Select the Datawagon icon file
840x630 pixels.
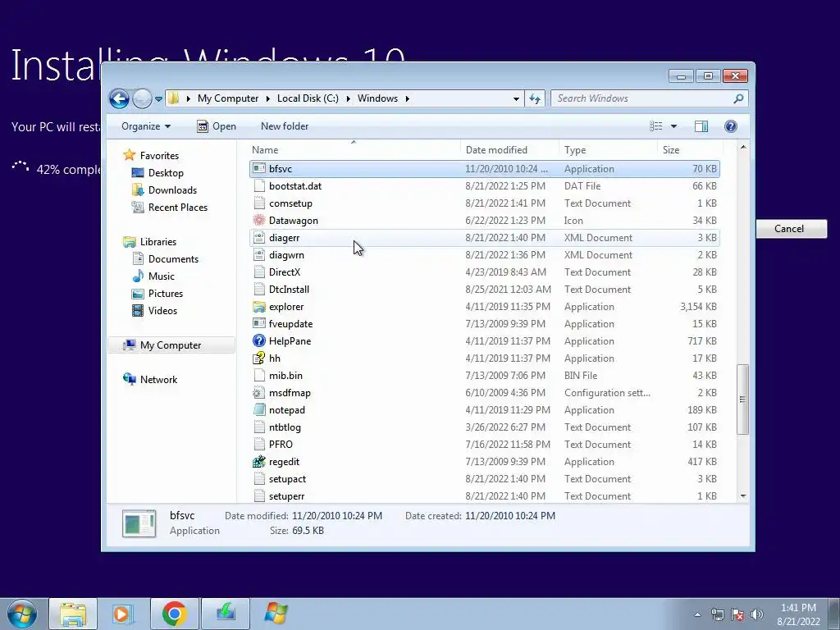click(259, 221)
